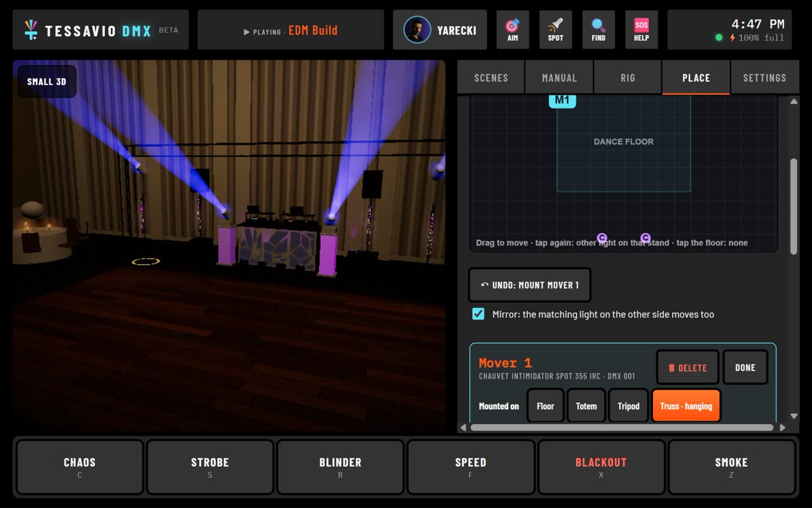812x508 pixels.
Task: Click the horizontal scrollbar thumb
Action: click(x=622, y=427)
